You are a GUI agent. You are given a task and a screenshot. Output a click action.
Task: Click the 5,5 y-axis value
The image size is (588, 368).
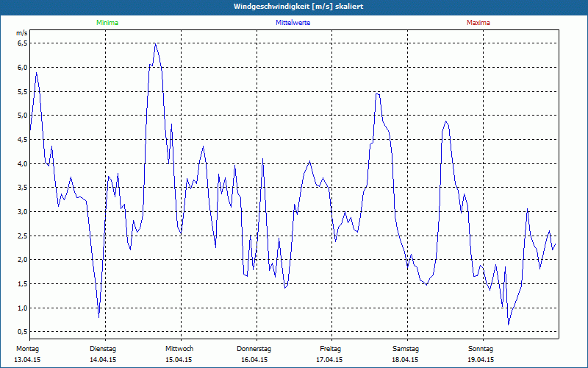click(23, 91)
